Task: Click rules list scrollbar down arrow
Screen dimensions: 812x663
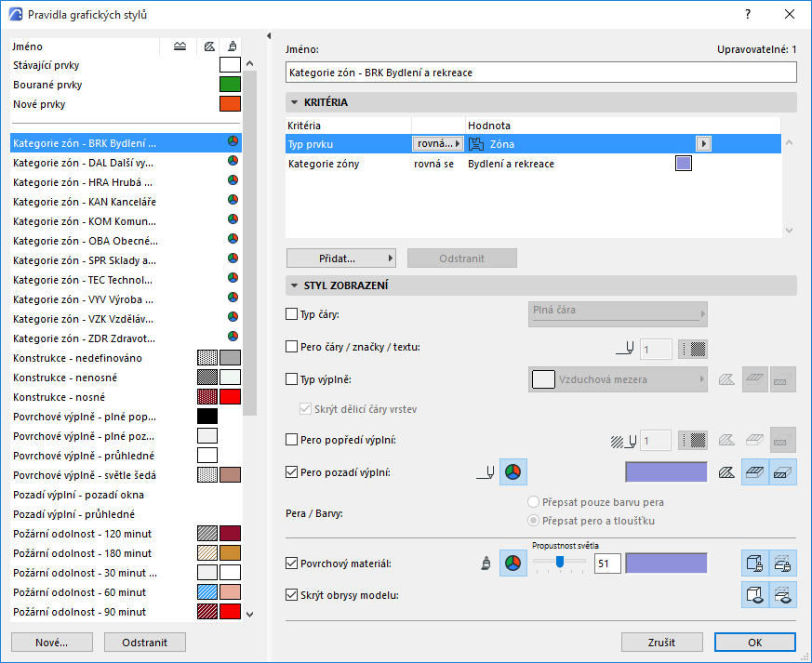Action: [x=249, y=615]
